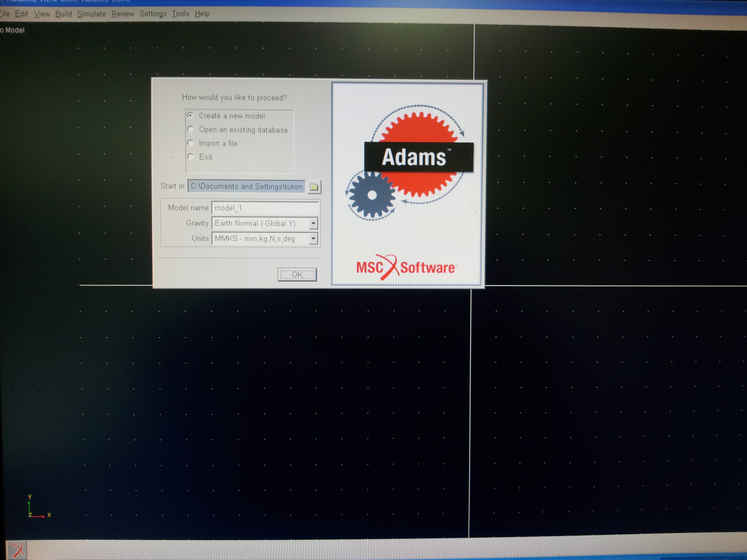Screen dimensions: 747x560
Task: Click the Model name text field
Action: click(265, 207)
